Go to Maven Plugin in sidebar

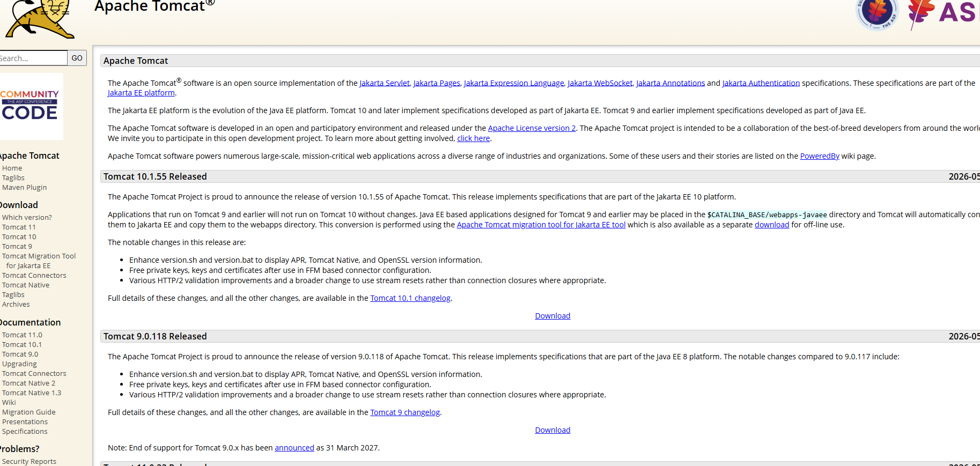[25, 188]
